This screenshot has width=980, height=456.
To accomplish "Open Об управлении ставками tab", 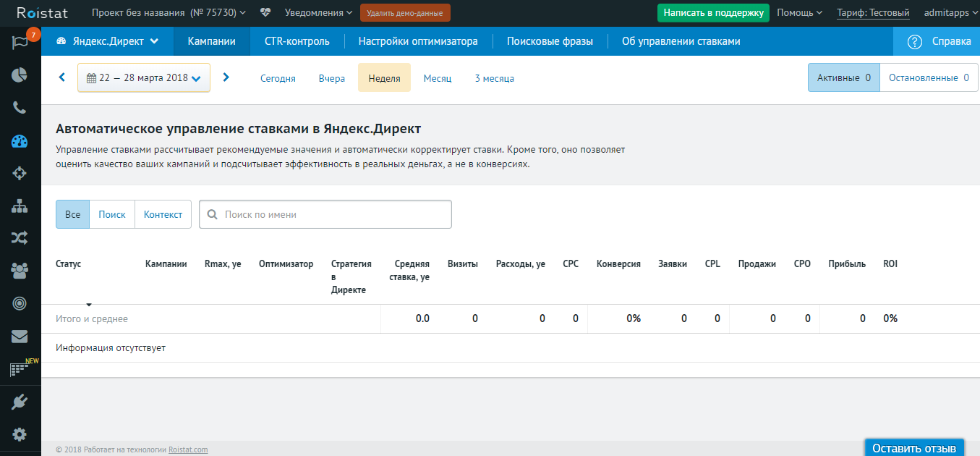I will pos(681,41).
